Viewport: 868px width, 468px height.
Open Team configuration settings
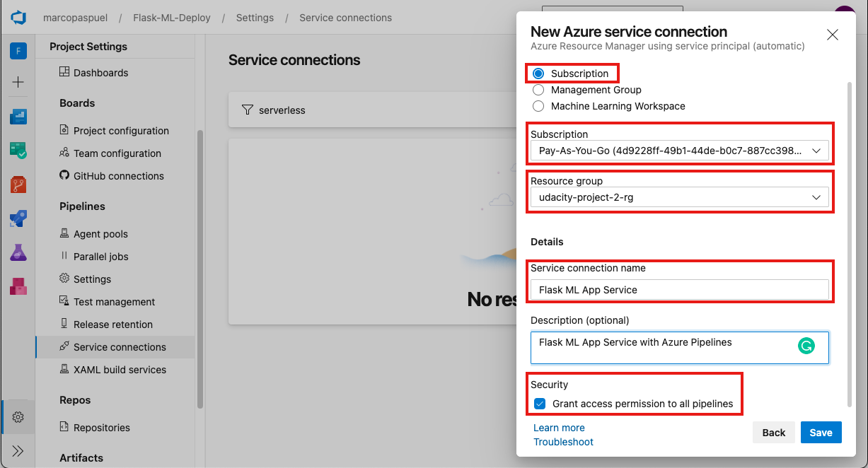coord(117,153)
